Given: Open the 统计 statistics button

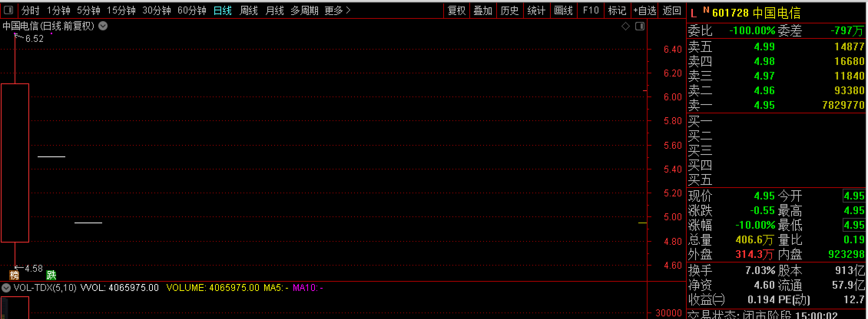Looking at the screenshot, I should click(537, 10).
